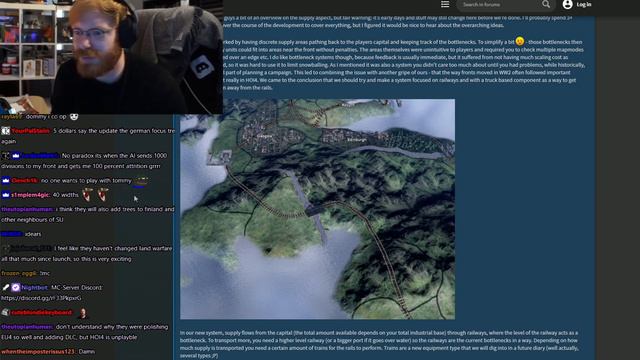Open the forum hamburger menu icon
Screen dimensions: 640x360
pyautogui.click(x=445, y=4)
